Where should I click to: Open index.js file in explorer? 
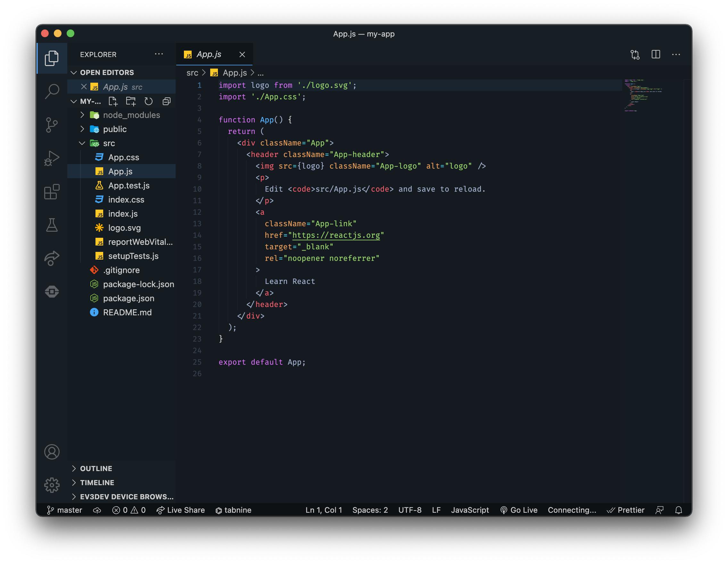[123, 214]
